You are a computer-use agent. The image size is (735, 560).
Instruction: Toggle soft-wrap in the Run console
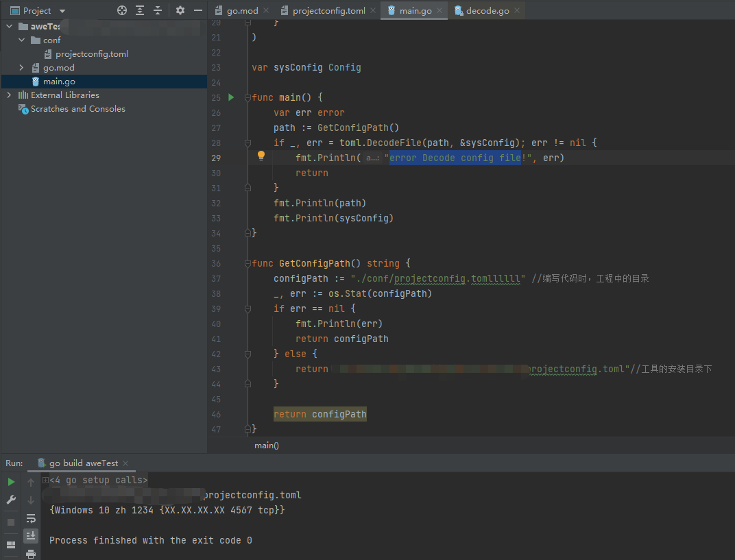point(30,518)
